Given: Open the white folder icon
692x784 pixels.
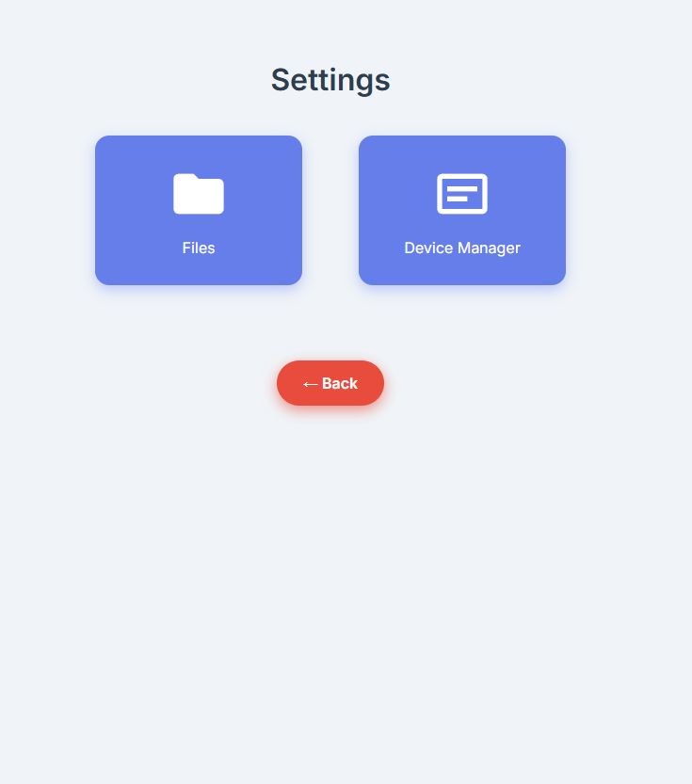Looking at the screenshot, I should click(199, 194).
